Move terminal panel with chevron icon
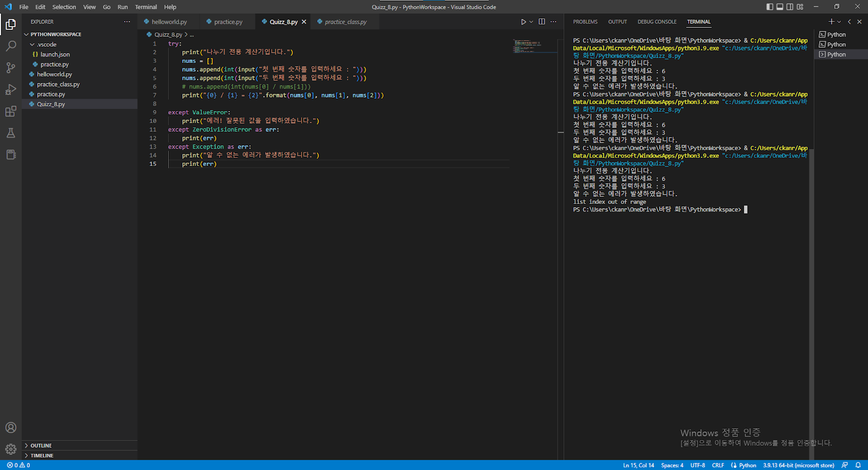This screenshot has height=470, width=868. click(850, 22)
